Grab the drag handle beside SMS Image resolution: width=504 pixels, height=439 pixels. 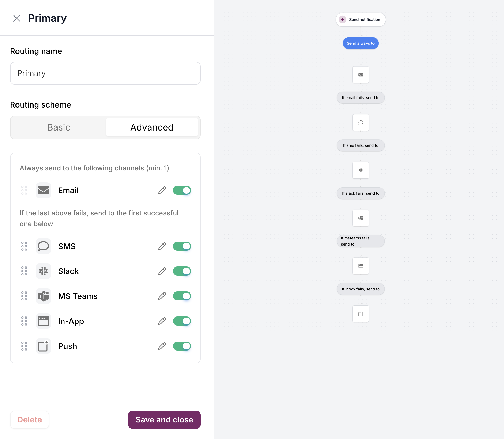[x=24, y=246]
